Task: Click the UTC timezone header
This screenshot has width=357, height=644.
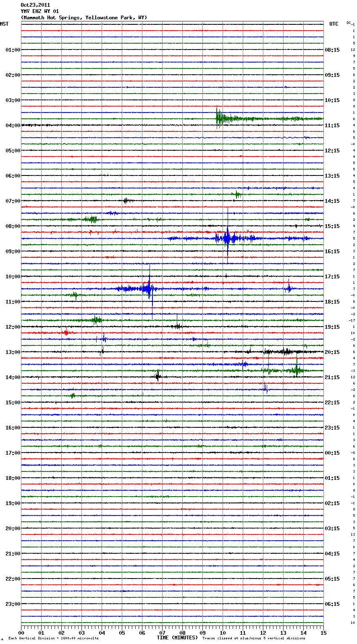Action: pyautogui.click(x=333, y=24)
